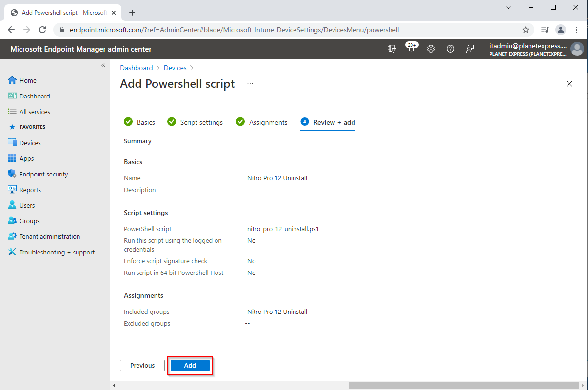The image size is (588, 390).
Task: Click the Name value Nitro Pro 12 Uninstall
Action: 277,178
